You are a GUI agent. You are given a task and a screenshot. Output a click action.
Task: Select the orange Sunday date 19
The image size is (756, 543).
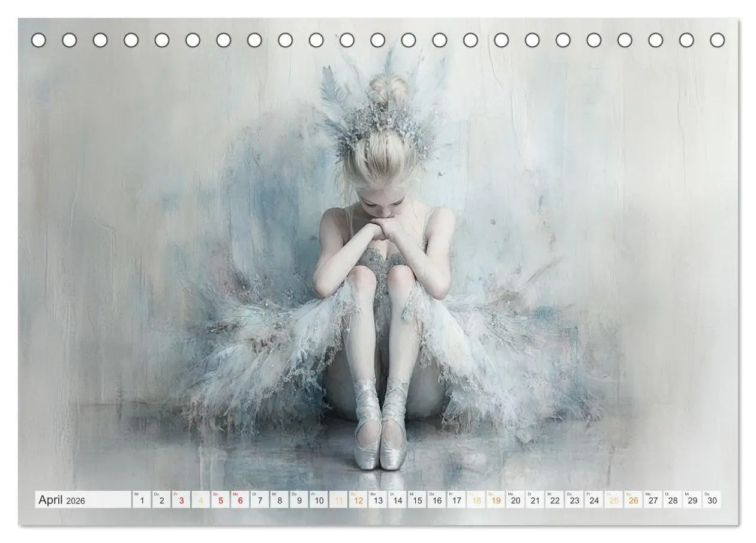pyautogui.click(x=496, y=500)
